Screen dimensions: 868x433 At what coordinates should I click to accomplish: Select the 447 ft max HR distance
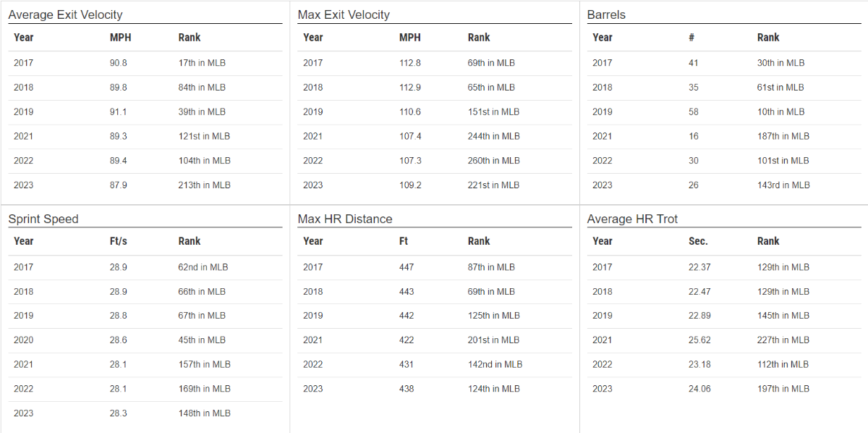pos(407,267)
